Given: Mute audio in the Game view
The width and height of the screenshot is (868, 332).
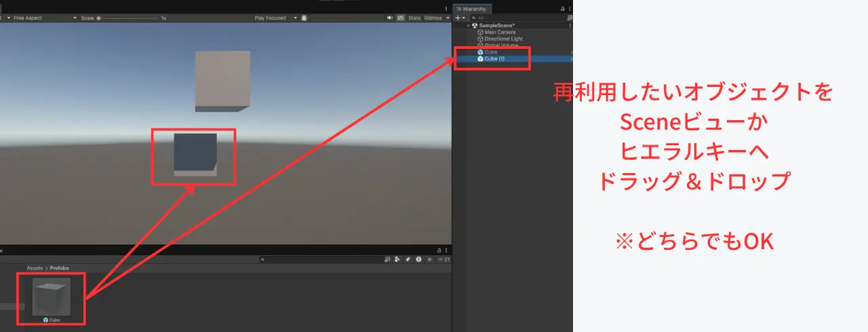Looking at the screenshot, I should pyautogui.click(x=390, y=18).
